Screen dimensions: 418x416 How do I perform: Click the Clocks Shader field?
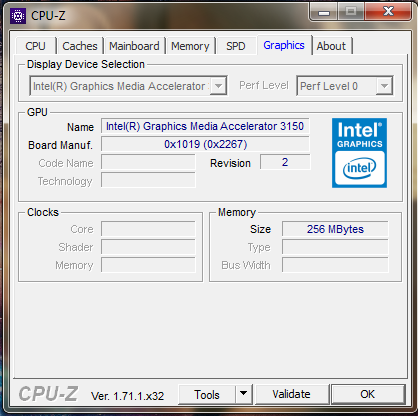click(x=148, y=247)
